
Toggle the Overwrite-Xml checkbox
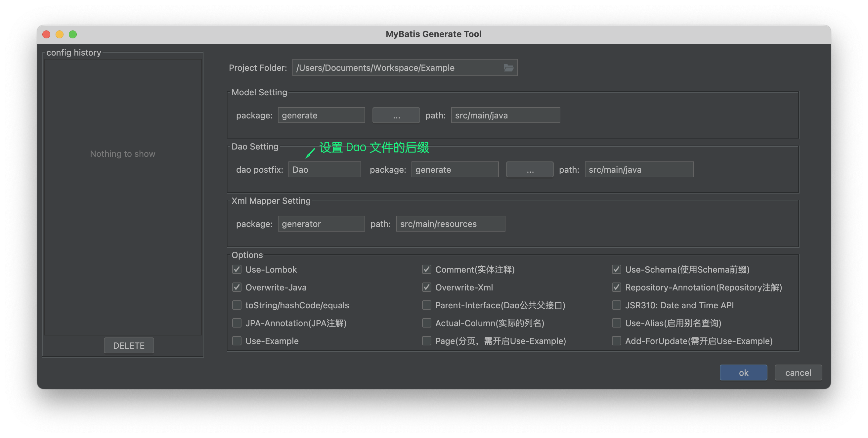pyautogui.click(x=427, y=287)
